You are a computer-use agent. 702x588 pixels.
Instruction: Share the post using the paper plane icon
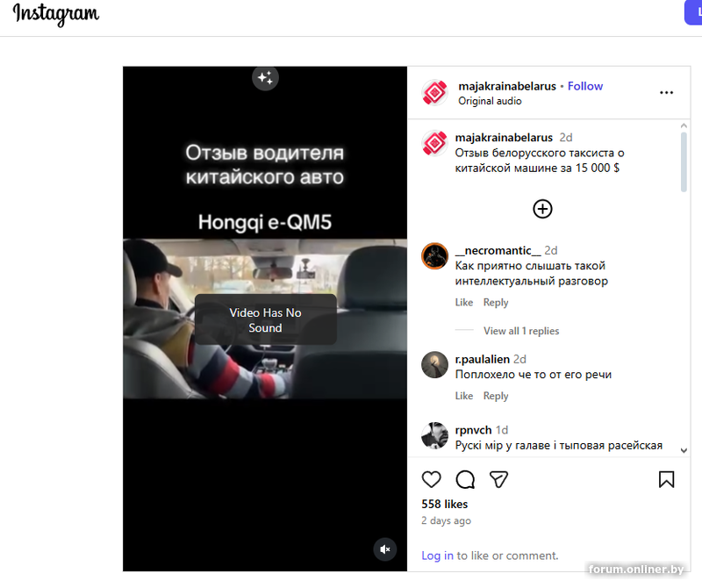click(x=498, y=480)
